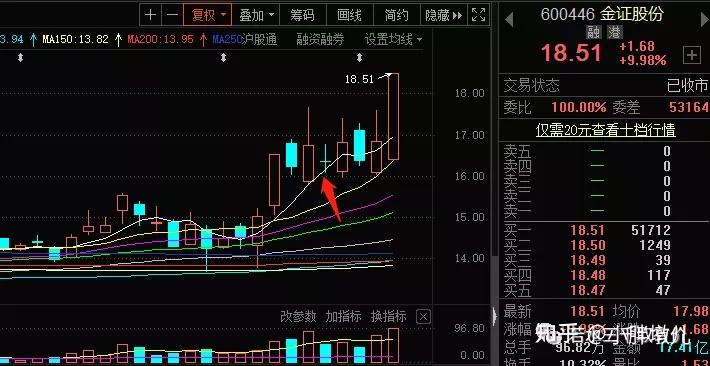This screenshot has width=710, height=366.
Task: Click marker arrow above latest candles
Action: click(360, 58)
